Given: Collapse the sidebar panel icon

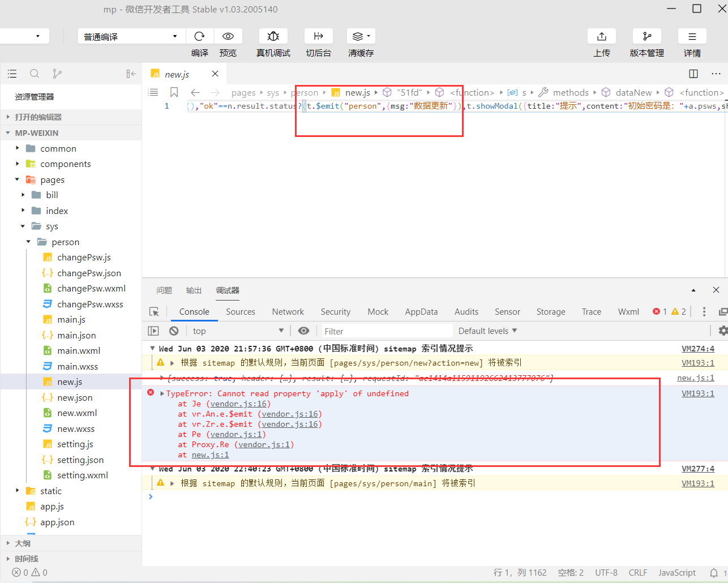Looking at the screenshot, I should 131,74.
